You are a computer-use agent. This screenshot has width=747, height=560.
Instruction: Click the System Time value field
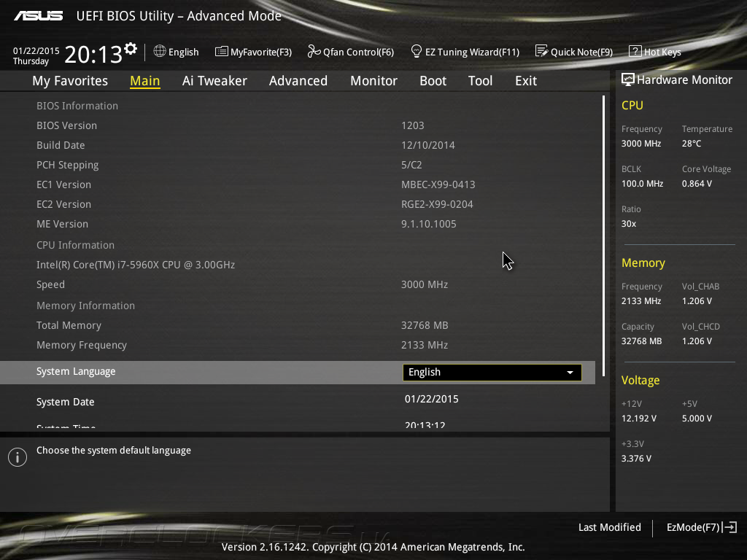(425, 425)
